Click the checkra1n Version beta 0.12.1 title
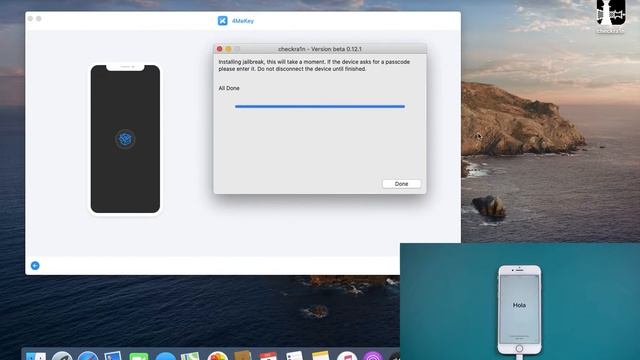This screenshot has height=360, width=640. (320, 49)
